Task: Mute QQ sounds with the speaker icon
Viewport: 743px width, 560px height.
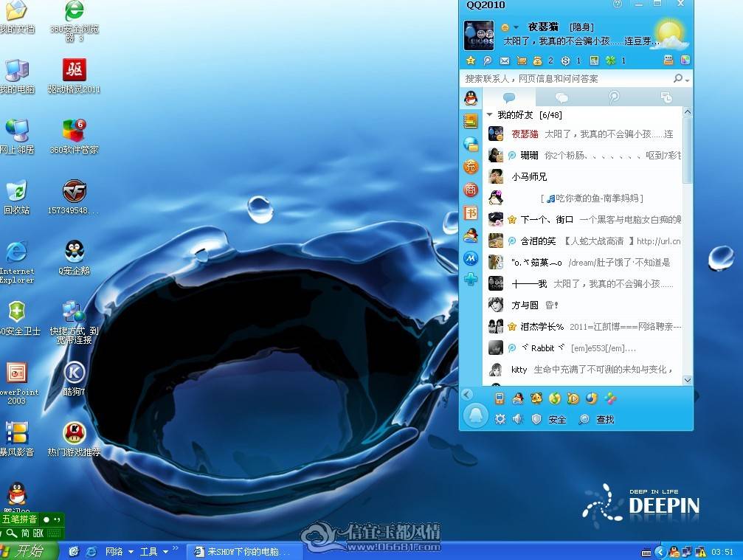Action: 518,419
